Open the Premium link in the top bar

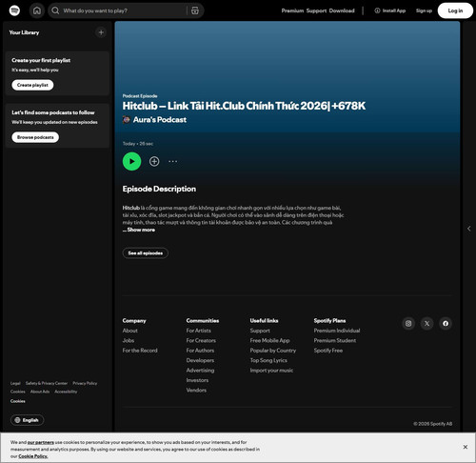tap(292, 10)
